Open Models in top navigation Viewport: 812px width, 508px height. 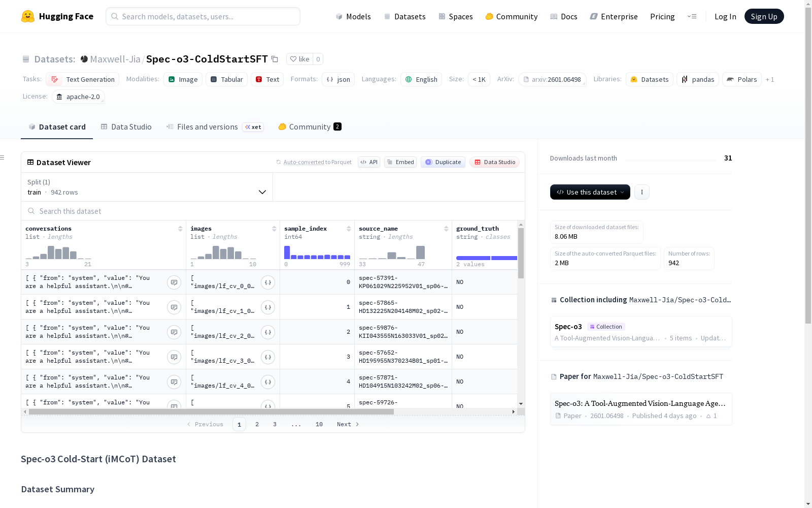tap(353, 16)
